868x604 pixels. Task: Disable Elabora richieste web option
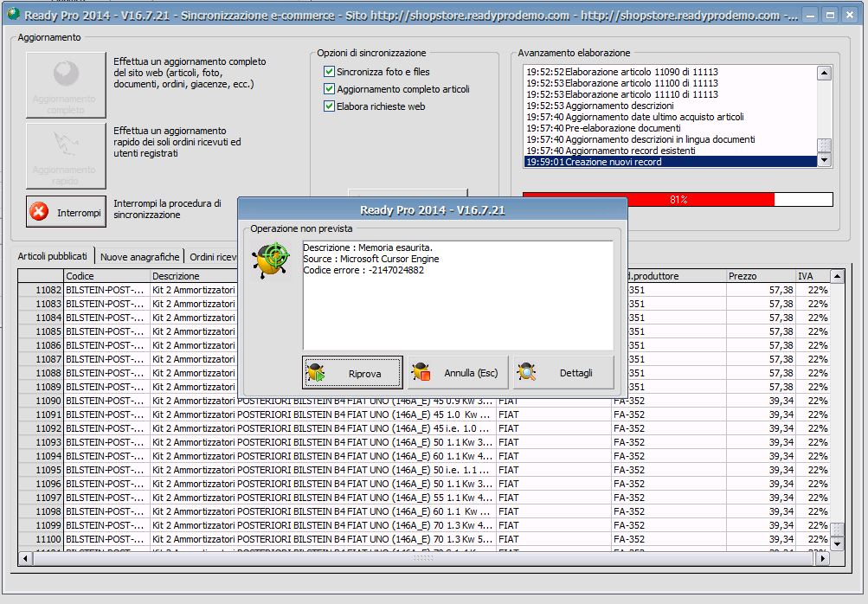(x=329, y=106)
